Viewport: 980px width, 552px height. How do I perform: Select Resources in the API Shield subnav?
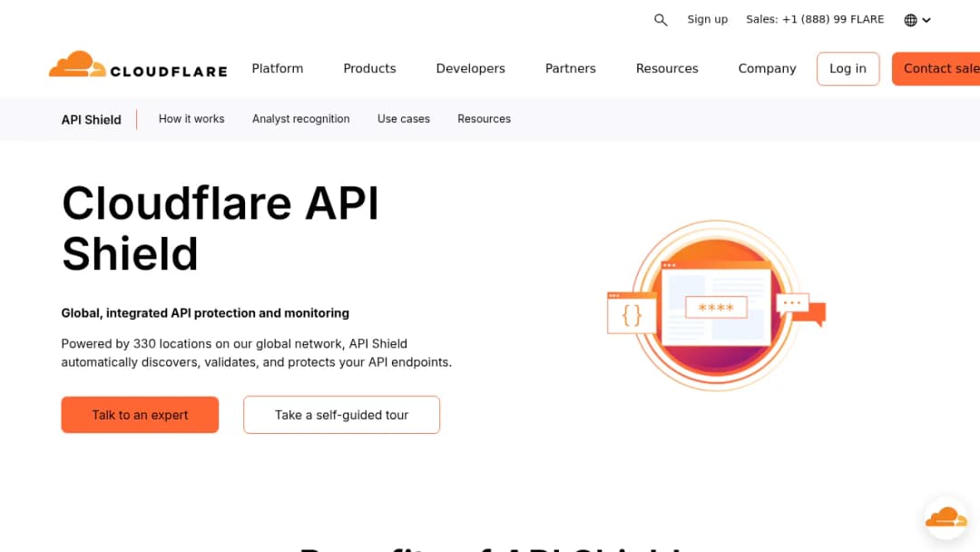coord(484,119)
